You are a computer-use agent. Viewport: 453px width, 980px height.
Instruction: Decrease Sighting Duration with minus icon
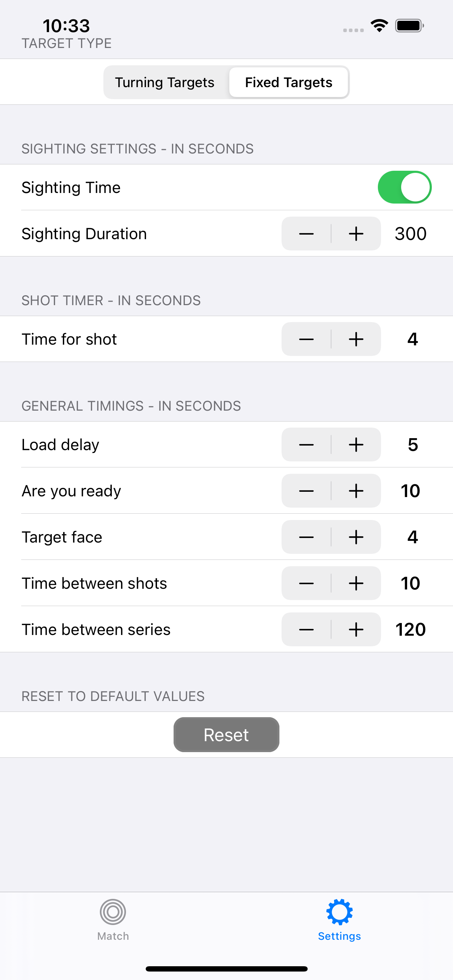point(306,234)
